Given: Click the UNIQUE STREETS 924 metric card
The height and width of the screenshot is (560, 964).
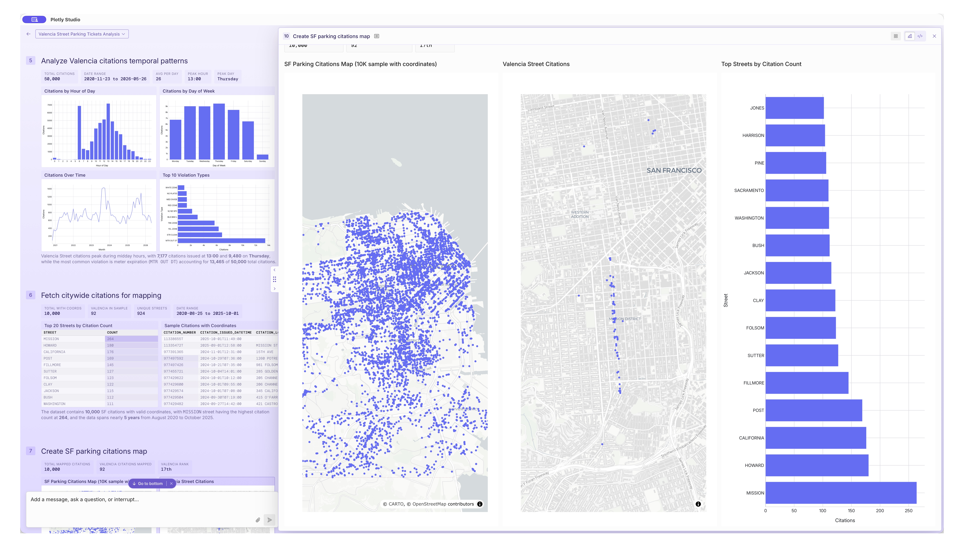Looking at the screenshot, I should pyautogui.click(x=152, y=311).
